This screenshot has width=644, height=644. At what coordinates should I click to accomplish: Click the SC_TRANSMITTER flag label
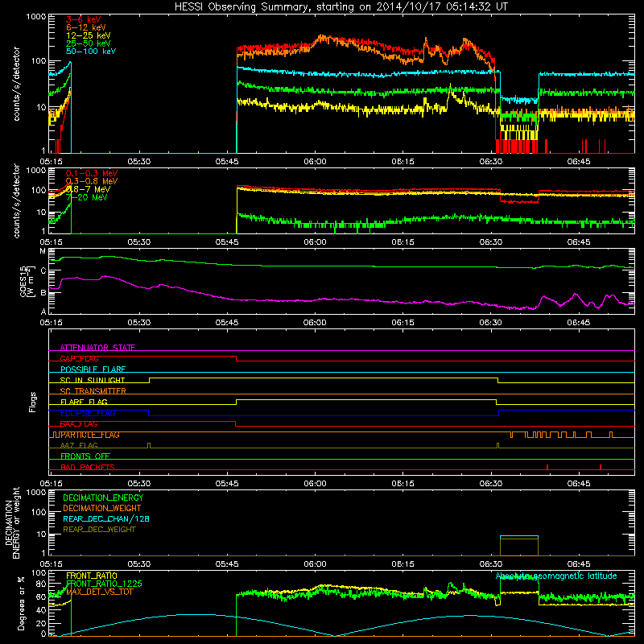click(93, 391)
